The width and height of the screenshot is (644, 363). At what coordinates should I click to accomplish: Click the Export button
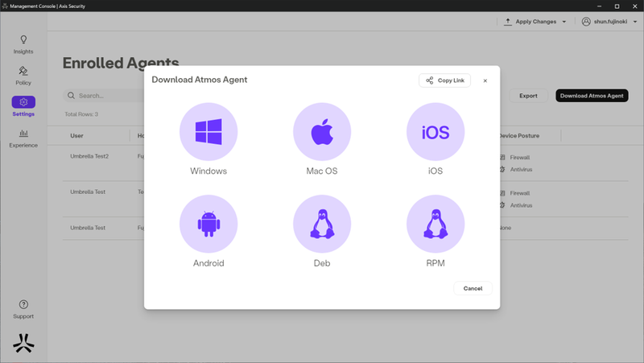528,96
